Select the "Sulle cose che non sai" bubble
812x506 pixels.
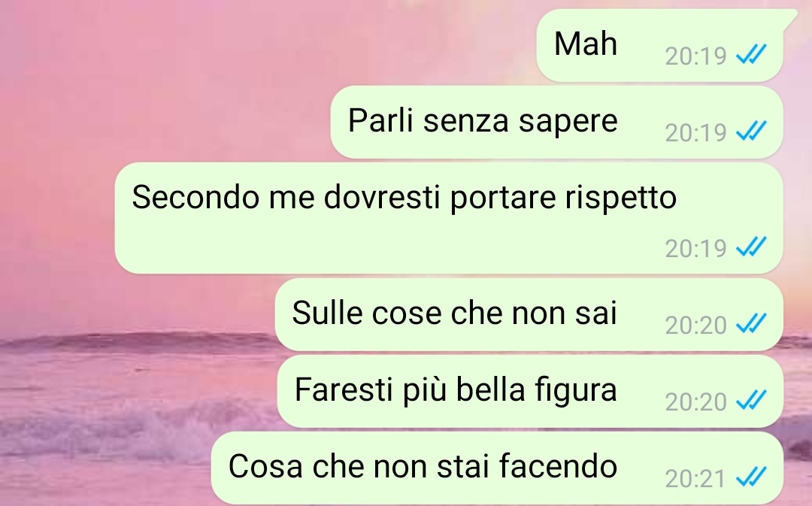529,314
